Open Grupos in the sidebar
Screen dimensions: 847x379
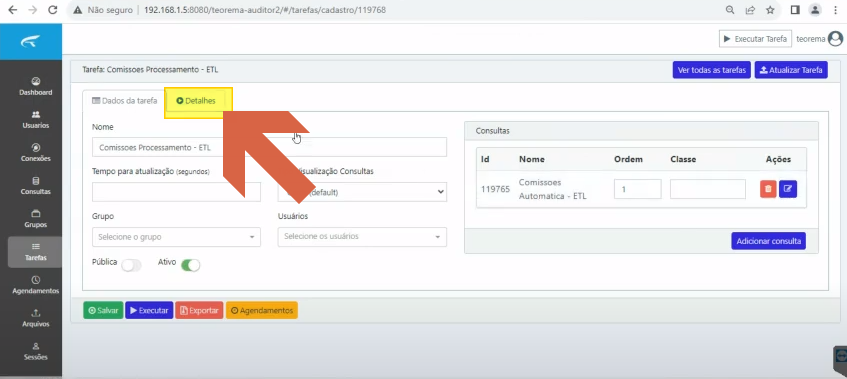tap(36, 219)
